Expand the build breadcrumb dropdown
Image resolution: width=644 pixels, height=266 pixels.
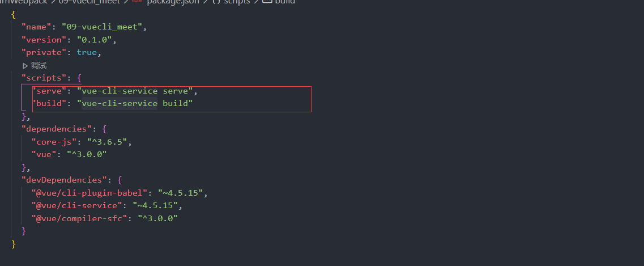285,2
